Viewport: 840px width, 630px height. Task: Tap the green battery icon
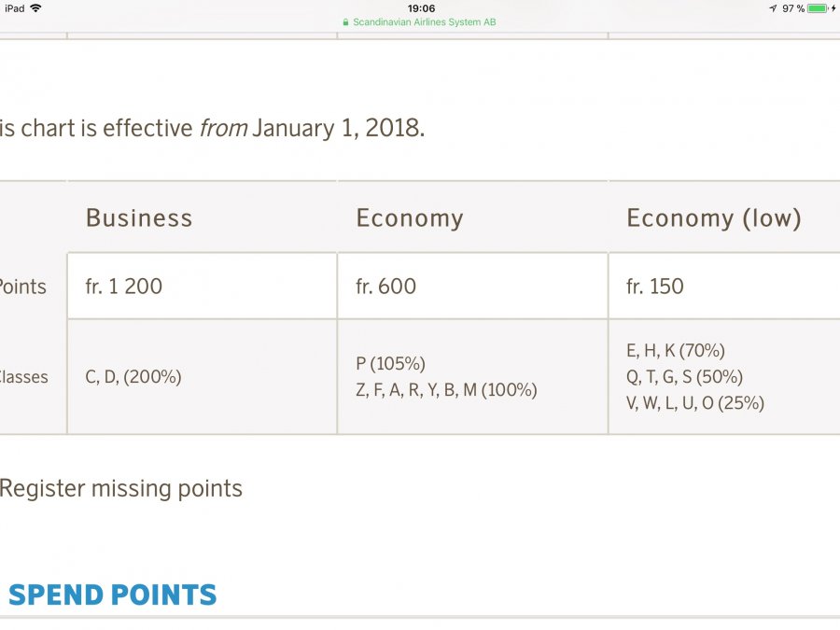click(x=818, y=8)
